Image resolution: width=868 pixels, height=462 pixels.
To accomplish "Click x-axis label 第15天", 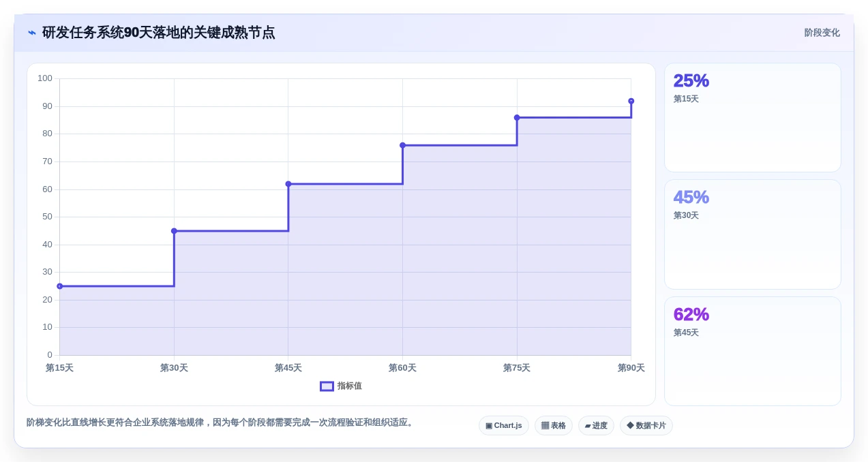I will coord(60,368).
